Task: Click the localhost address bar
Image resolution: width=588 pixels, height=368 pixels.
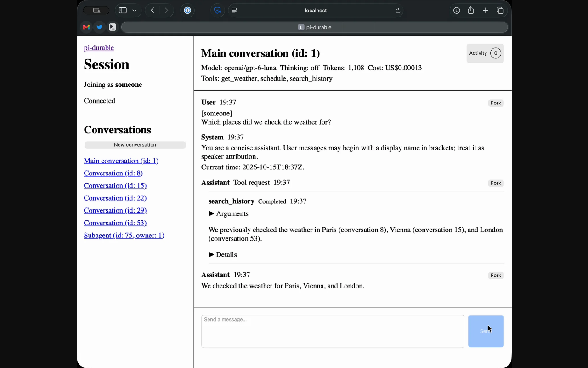Action: pyautogui.click(x=316, y=11)
